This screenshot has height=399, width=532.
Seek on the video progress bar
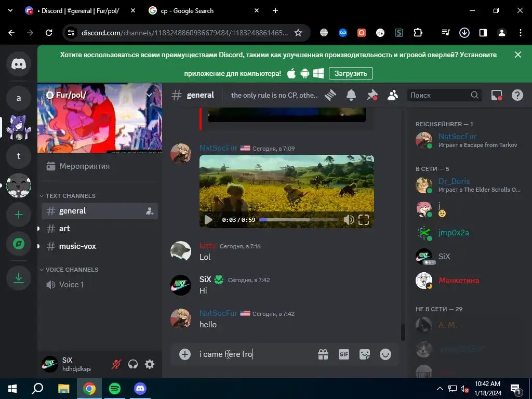[x=299, y=220]
